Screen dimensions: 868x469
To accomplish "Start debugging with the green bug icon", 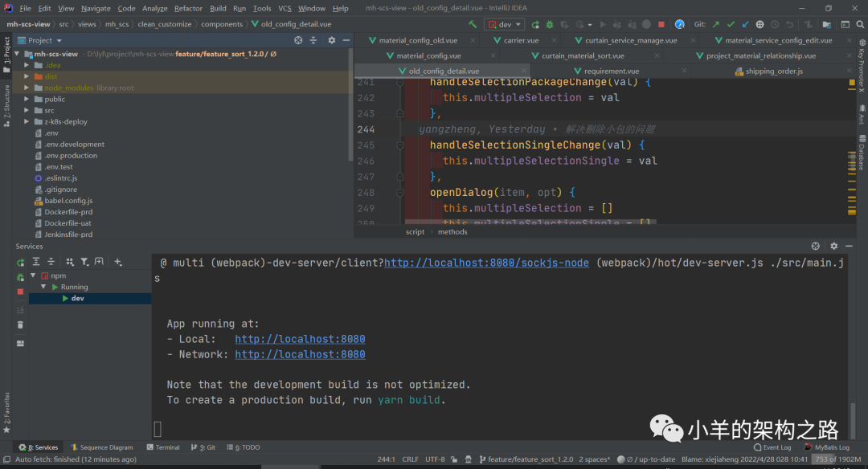I will click(x=550, y=24).
